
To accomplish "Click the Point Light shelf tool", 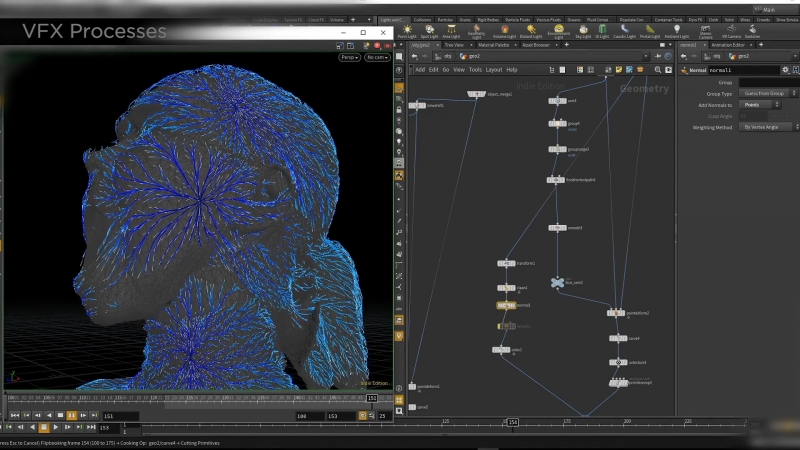I will pyautogui.click(x=406, y=31).
